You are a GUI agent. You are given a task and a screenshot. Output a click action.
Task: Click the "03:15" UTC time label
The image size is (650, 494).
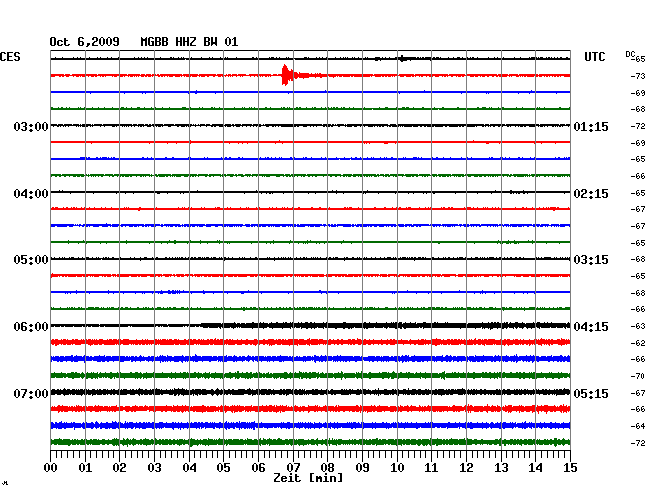click(591, 260)
